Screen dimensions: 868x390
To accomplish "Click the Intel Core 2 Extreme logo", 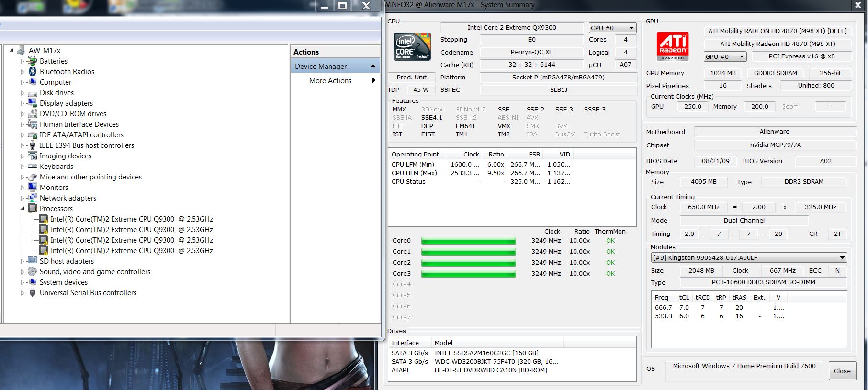I will 412,46.
